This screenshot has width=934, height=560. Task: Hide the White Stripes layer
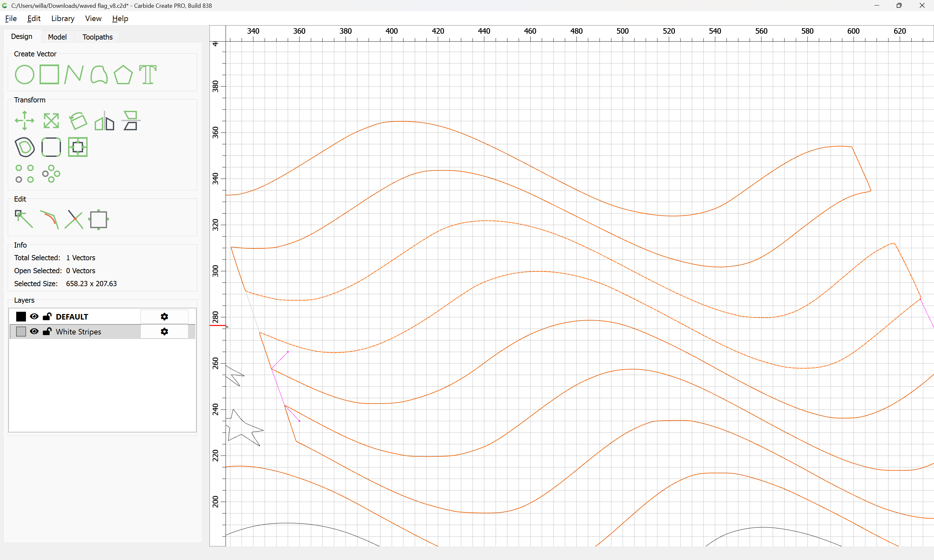click(34, 332)
